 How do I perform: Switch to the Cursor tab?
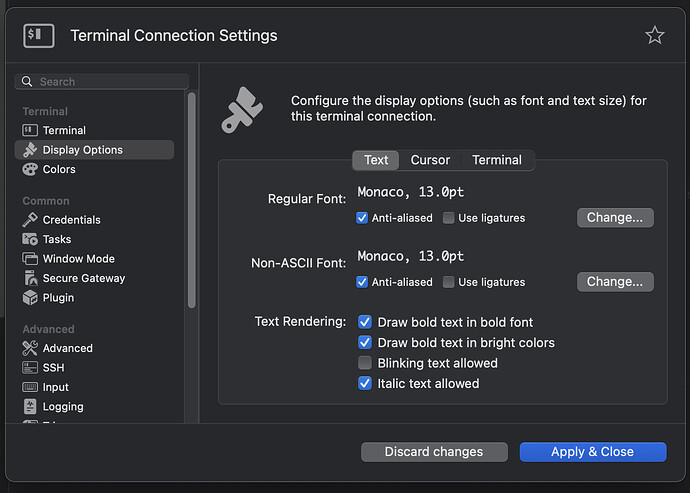(x=430, y=160)
